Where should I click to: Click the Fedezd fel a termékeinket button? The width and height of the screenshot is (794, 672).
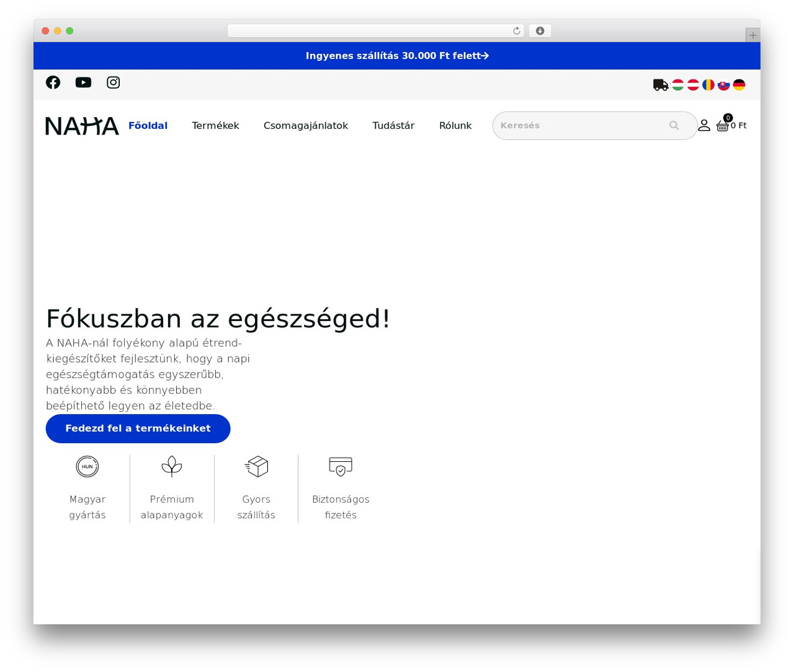point(138,428)
